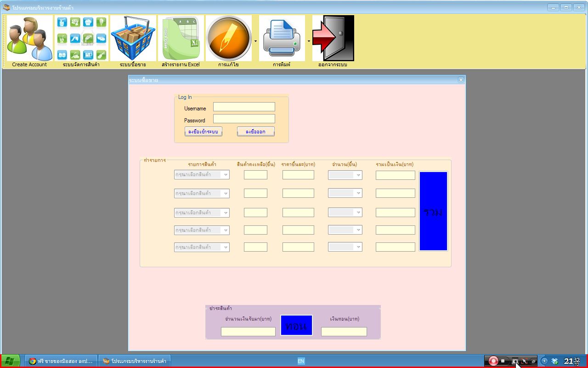The image size is (588, 368).
Task: Click the ระบบซื้อขาย shopping basket icon
Action: coord(133,41)
